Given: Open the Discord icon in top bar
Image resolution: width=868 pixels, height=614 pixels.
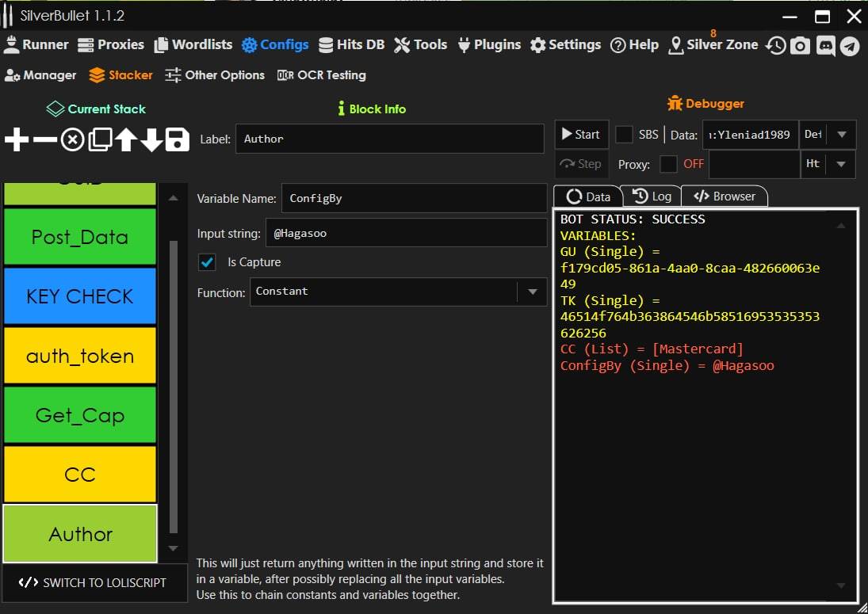Looking at the screenshot, I should 825,46.
